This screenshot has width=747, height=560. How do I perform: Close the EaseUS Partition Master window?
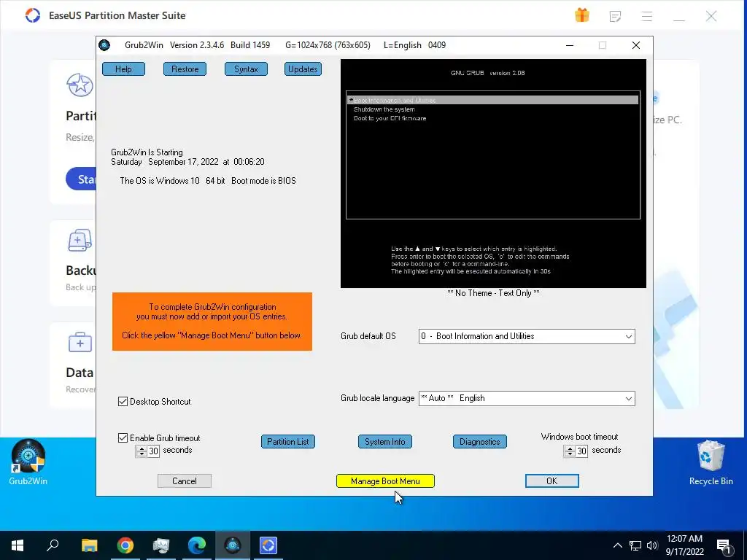pos(711,17)
